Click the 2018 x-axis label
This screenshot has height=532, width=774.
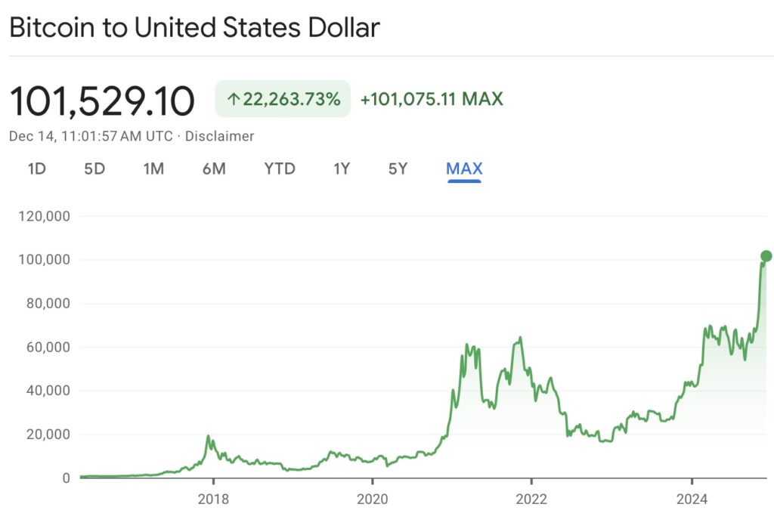click(x=213, y=499)
